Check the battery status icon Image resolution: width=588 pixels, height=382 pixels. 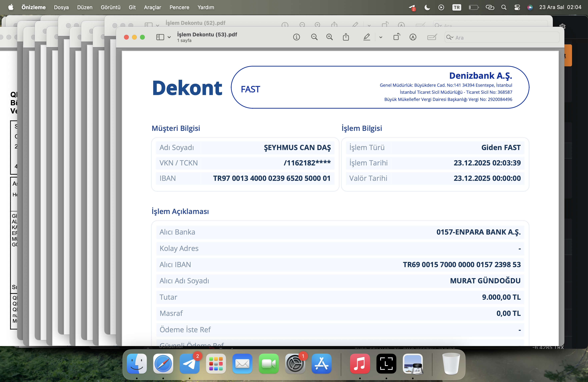tap(474, 7)
